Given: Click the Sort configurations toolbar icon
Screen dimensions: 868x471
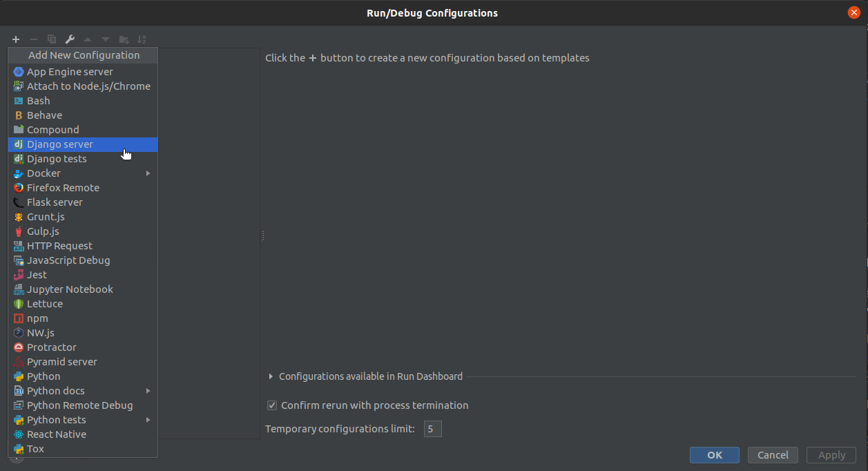Looking at the screenshot, I should pyautogui.click(x=142, y=39).
